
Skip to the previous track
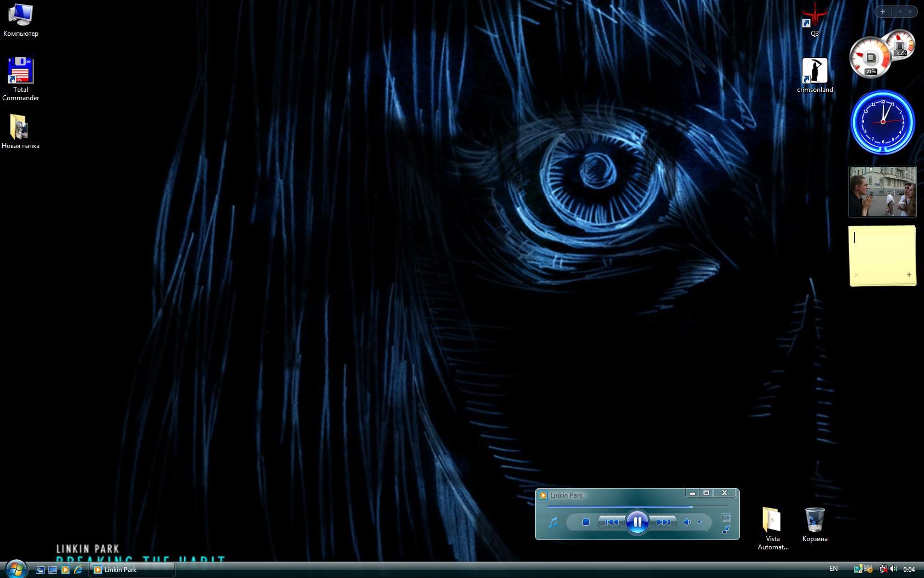click(612, 522)
